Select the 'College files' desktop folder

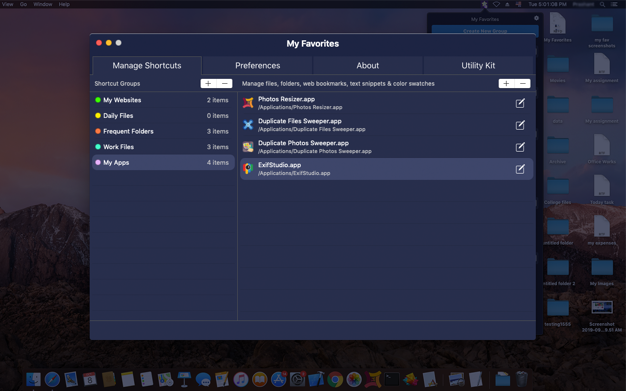[557, 190]
